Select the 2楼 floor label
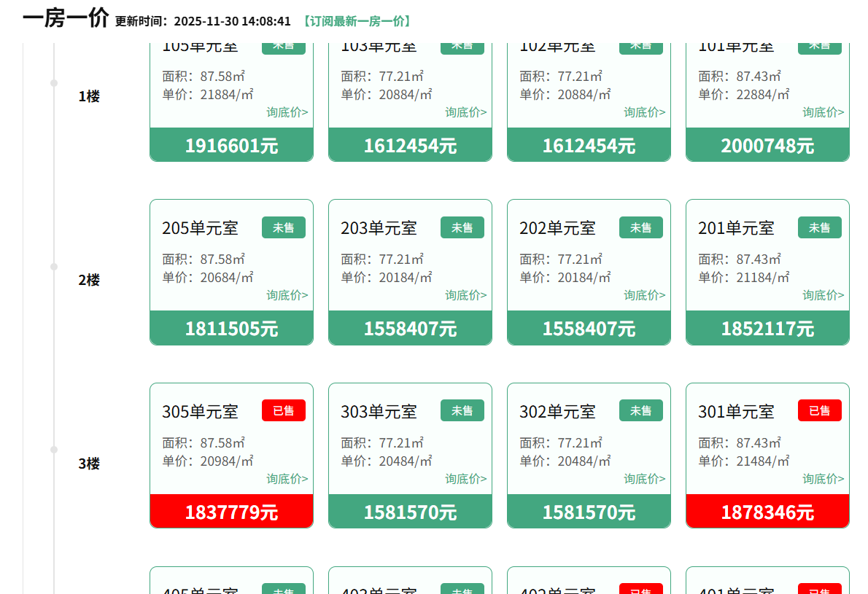This screenshot has height=594, width=868. coord(89,280)
